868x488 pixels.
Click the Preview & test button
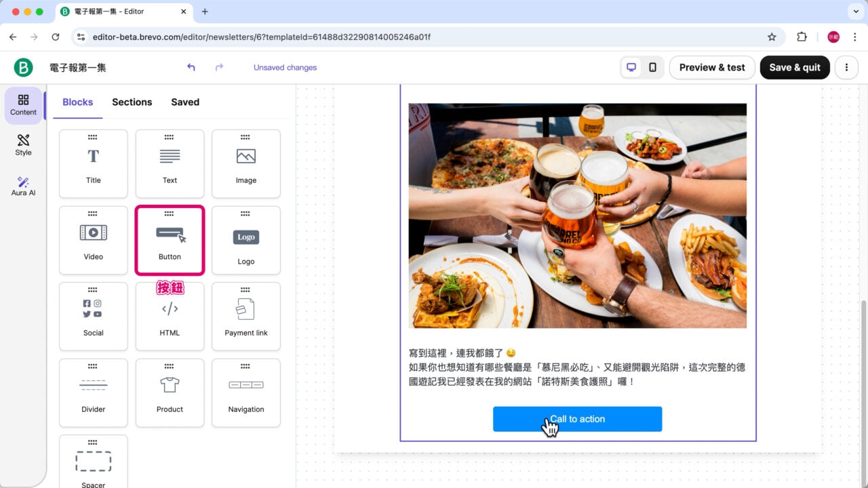tap(711, 67)
